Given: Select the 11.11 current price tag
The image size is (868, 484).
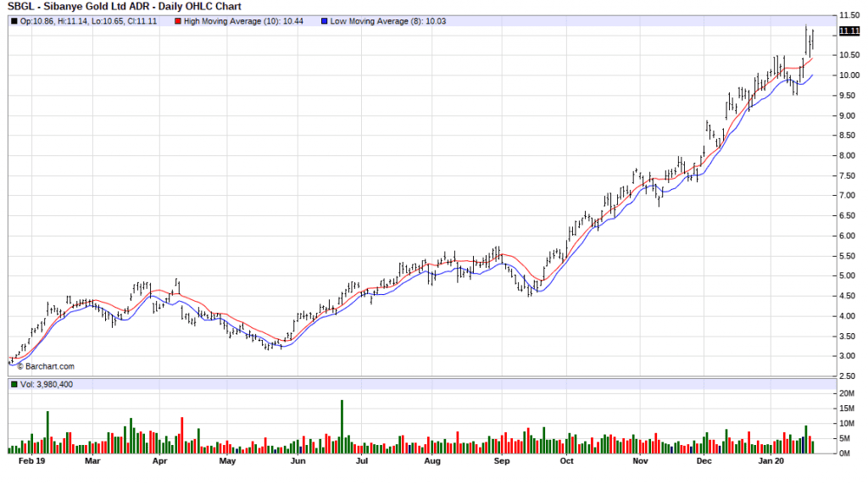Looking at the screenshot, I should click(849, 31).
